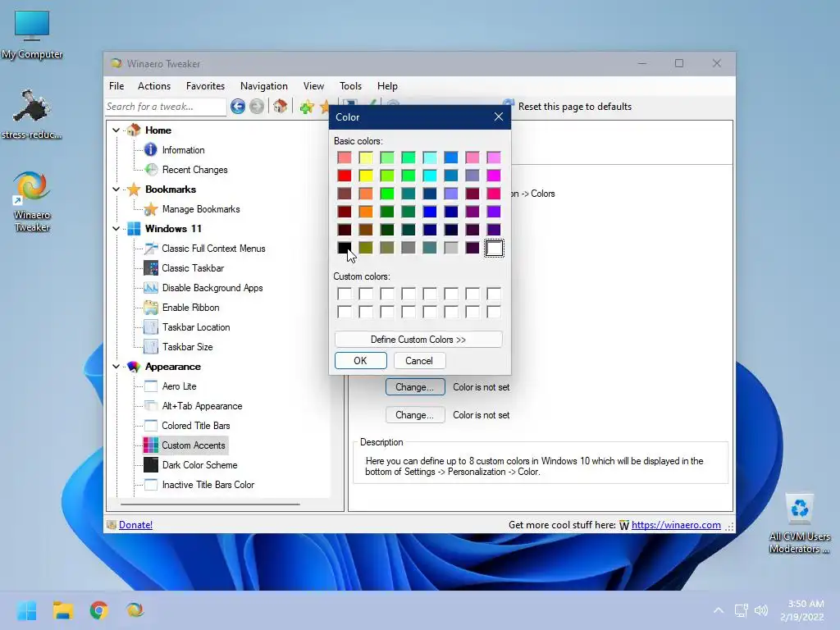This screenshot has width=840, height=630.
Task: Click the Search for a tweak field
Action: click(165, 107)
